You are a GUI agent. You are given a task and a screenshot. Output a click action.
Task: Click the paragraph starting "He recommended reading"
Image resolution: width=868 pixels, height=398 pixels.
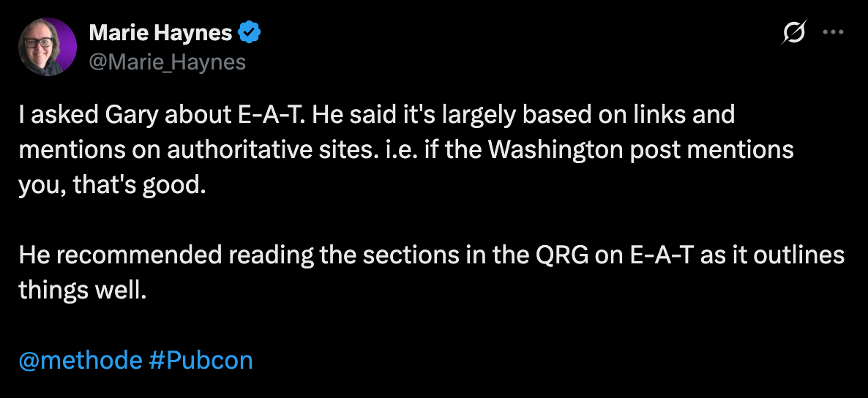(432, 272)
